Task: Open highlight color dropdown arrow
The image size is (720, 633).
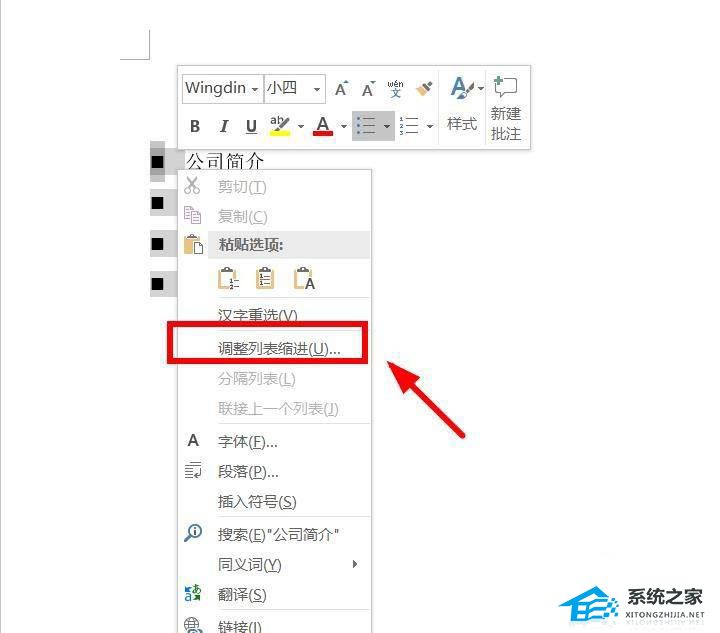Action: click(301, 126)
